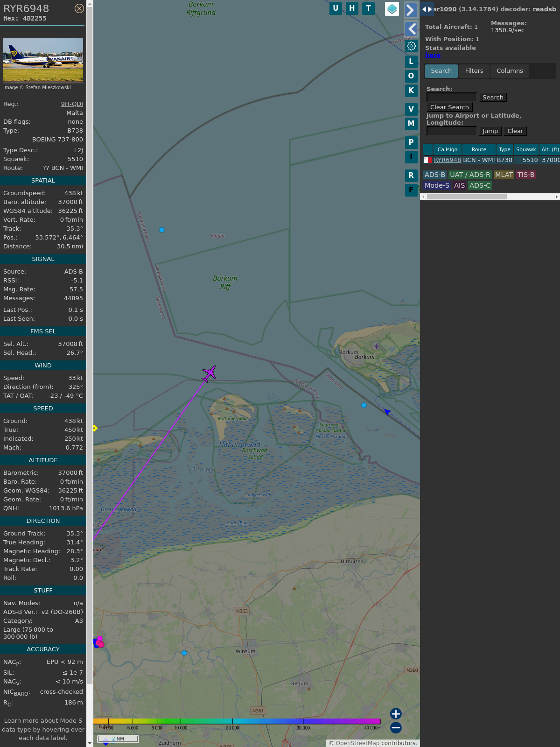Select the magenta aircraft icon on map

click(x=209, y=373)
